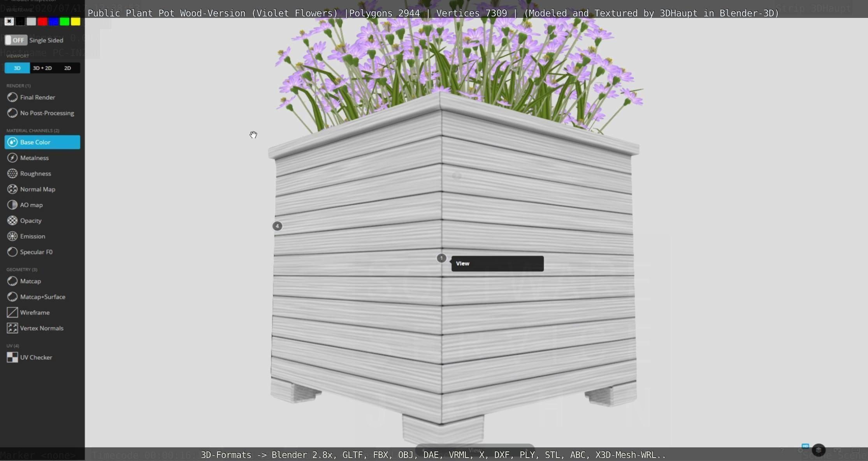
Task: Choose the No Post-Processing render icon
Action: pyautogui.click(x=12, y=113)
